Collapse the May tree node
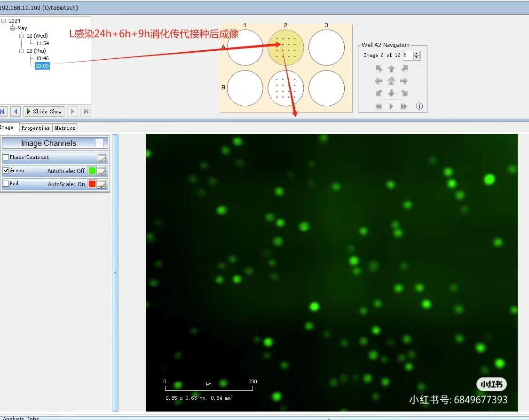The width and height of the screenshot is (529, 420). (x=13, y=28)
